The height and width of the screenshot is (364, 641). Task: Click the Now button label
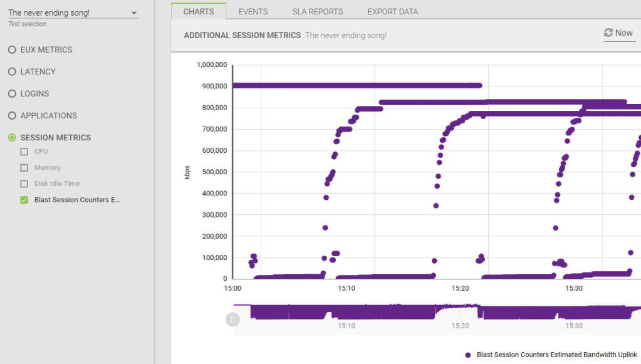[624, 33]
